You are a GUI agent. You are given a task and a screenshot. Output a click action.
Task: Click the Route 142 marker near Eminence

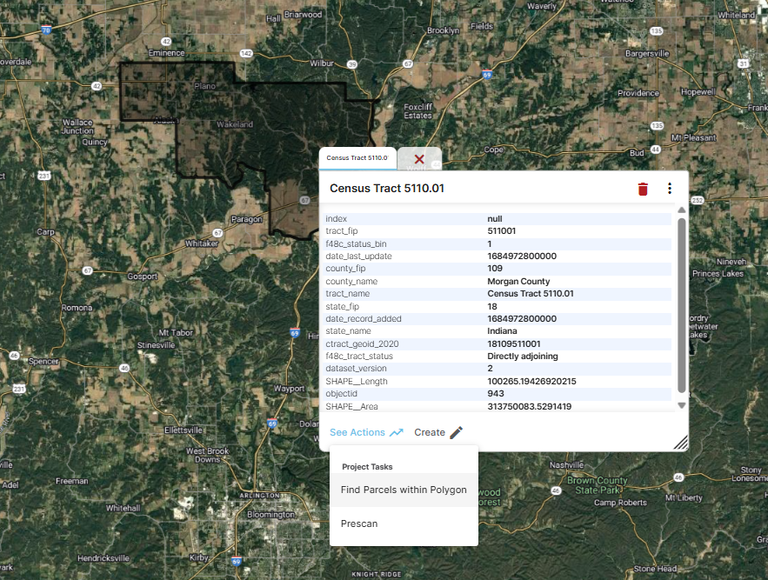click(246, 53)
